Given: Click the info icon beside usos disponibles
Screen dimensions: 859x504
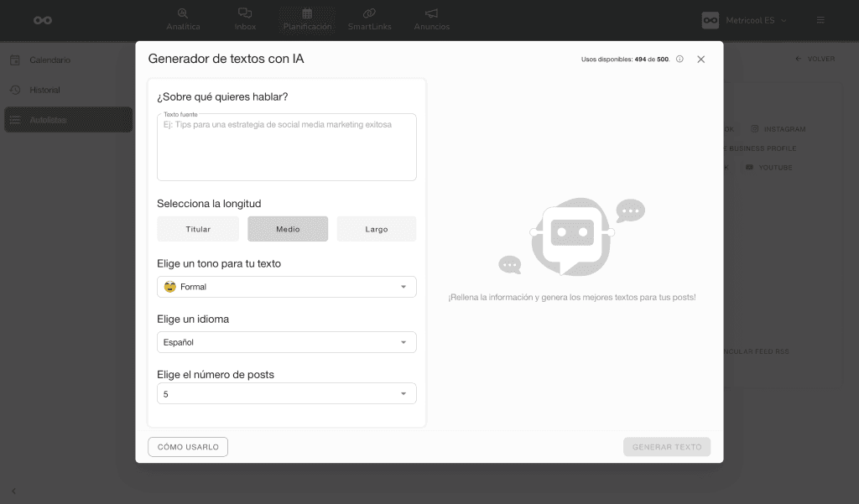Looking at the screenshot, I should (x=679, y=60).
